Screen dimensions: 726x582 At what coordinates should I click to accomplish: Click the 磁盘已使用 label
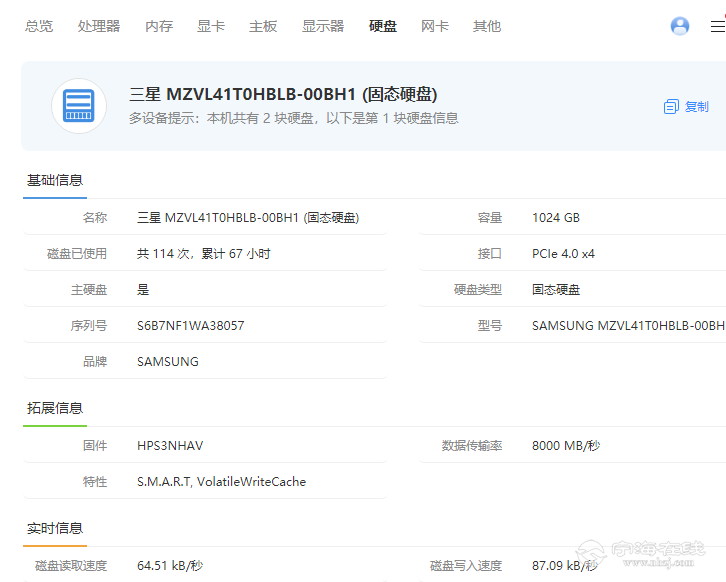[77, 254]
